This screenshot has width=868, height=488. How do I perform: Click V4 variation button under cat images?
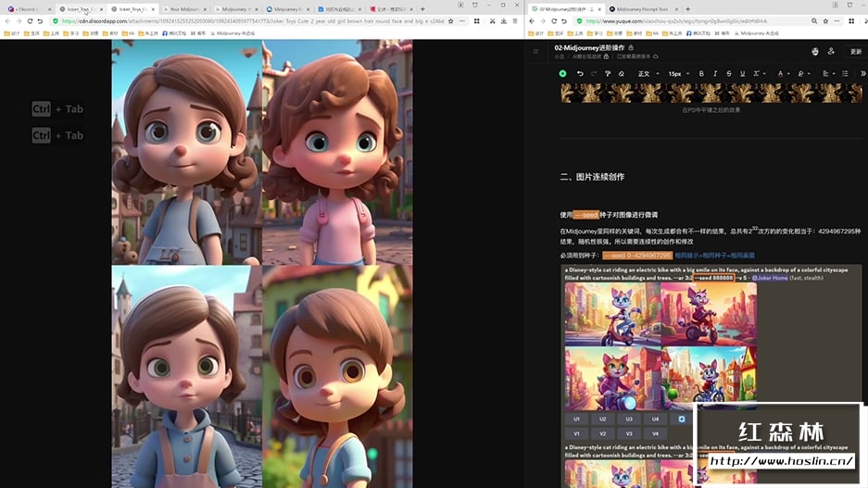pyautogui.click(x=655, y=433)
